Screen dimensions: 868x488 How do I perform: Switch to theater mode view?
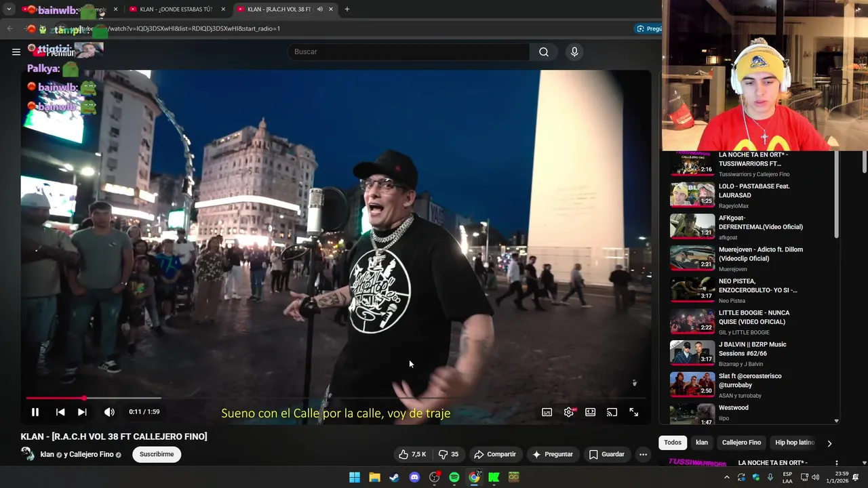[x=590, y=412]
